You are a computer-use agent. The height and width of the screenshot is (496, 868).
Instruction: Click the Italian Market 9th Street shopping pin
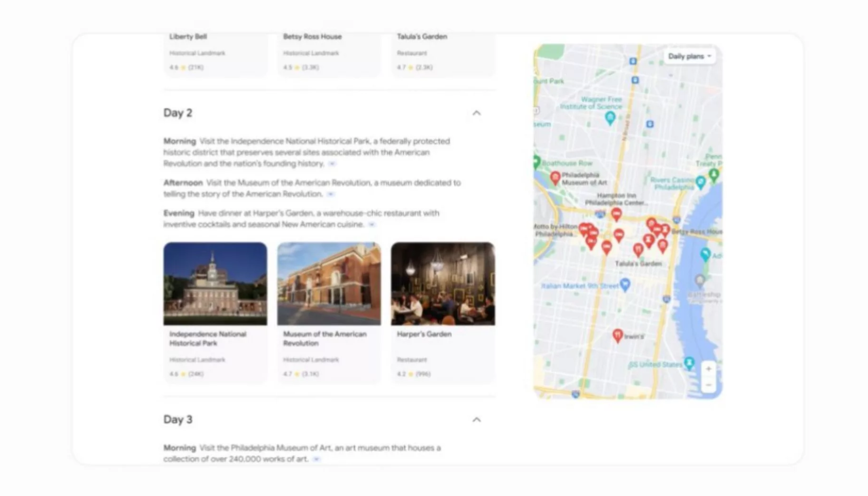(625, 284)
